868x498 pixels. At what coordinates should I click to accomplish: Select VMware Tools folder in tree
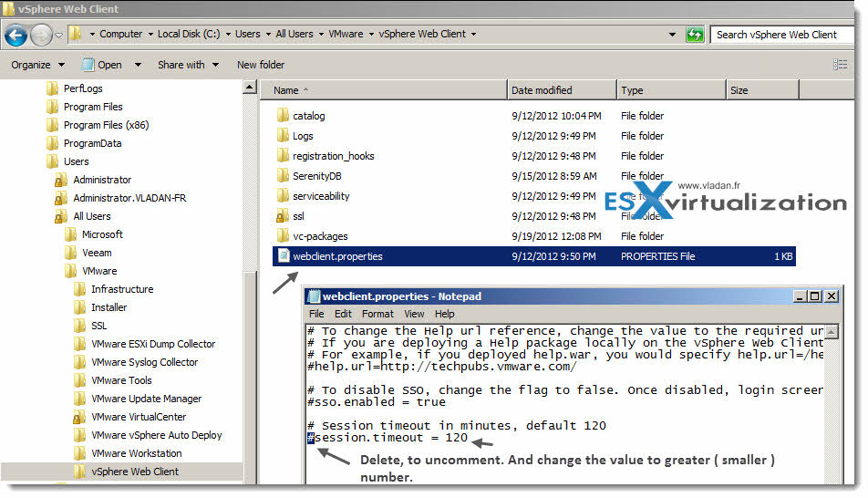point(121,380)
